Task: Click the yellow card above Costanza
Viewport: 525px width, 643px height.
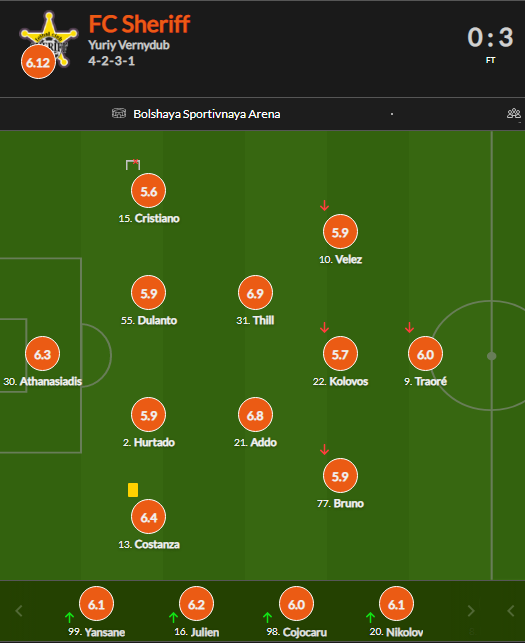Action: (133, 490)
